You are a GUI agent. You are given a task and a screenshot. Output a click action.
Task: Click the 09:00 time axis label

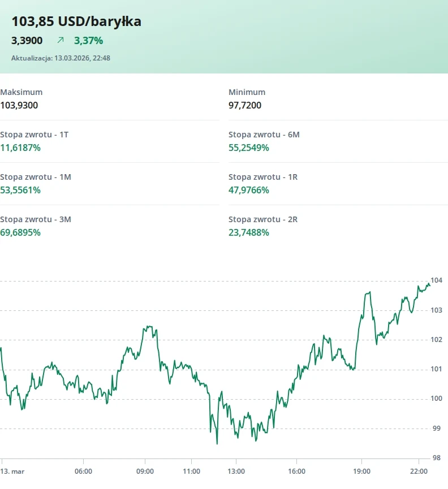pyautogui.click(x=145, y=471)
